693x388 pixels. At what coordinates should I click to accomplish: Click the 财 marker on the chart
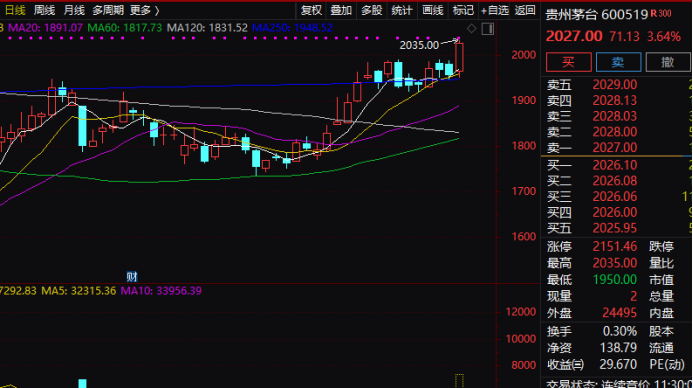pyautogui.click(x=132, y=277)
